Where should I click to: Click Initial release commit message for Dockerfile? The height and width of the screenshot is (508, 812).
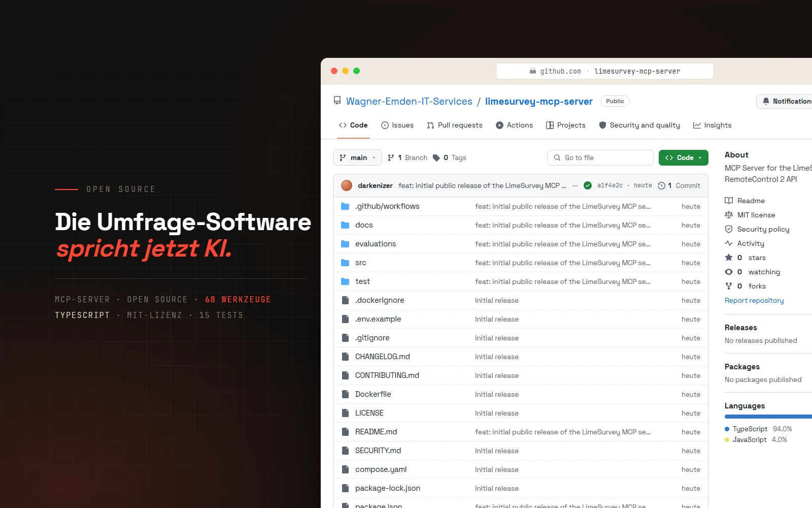497,394
